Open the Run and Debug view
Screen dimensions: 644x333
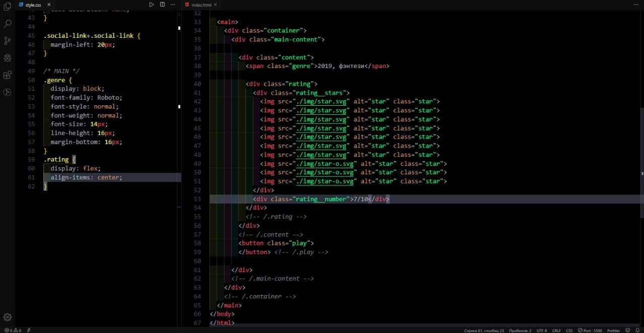click(8, 58)
